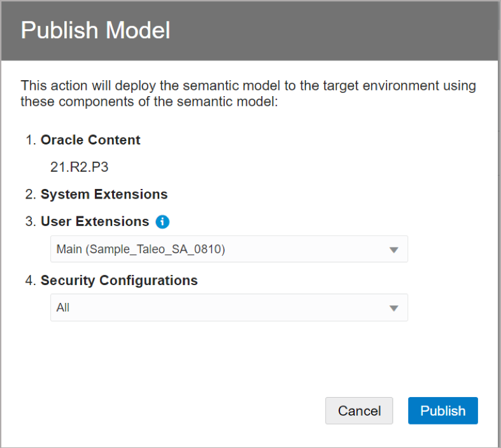Screen dimensions: 501x448
Task: Click the semantic model description paragraph
Action: (x=248, y=93)
